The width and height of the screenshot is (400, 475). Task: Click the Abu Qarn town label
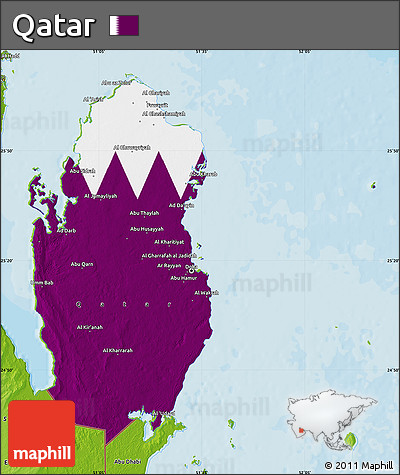point(82,264)
